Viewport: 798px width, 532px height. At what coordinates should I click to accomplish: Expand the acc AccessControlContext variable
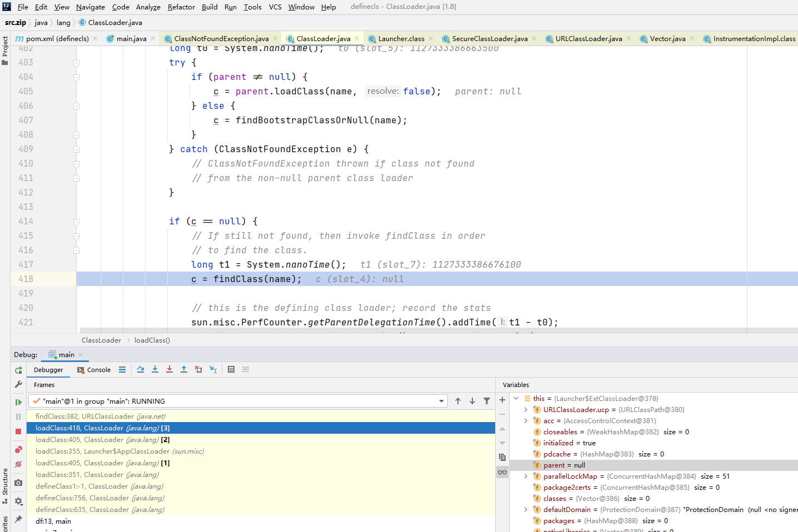(x=526, y=420)
